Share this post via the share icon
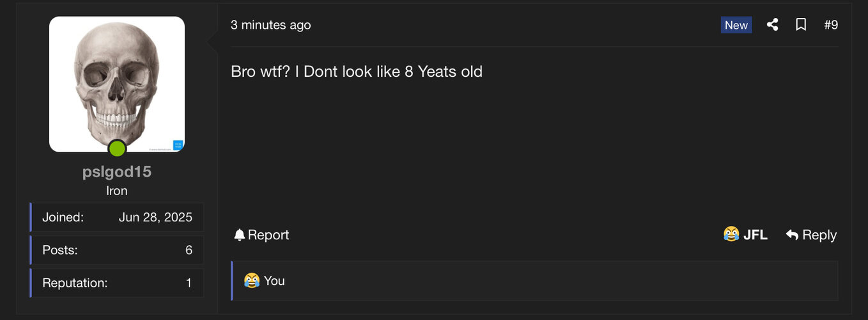 [x=772, y=25]
